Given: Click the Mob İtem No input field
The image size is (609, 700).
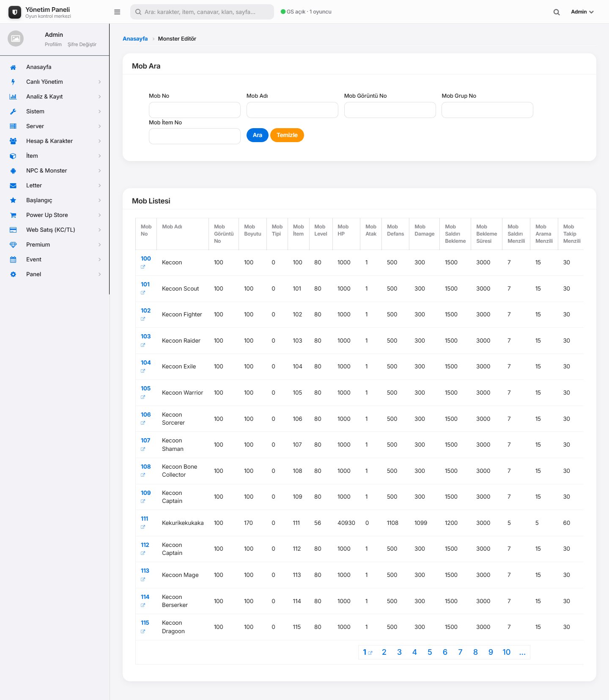Looking at the screenshot, I should pos(195,136).
